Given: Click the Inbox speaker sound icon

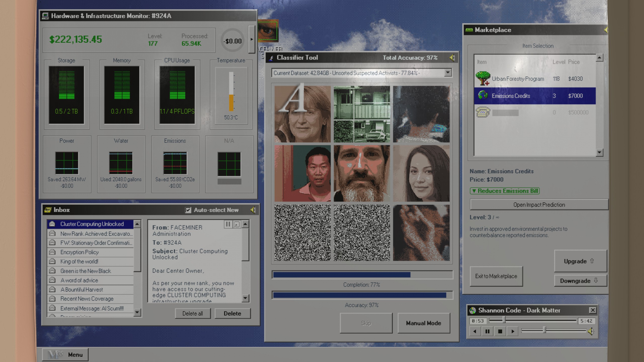Looking at the screenshot, I should (x=253, y=210).
